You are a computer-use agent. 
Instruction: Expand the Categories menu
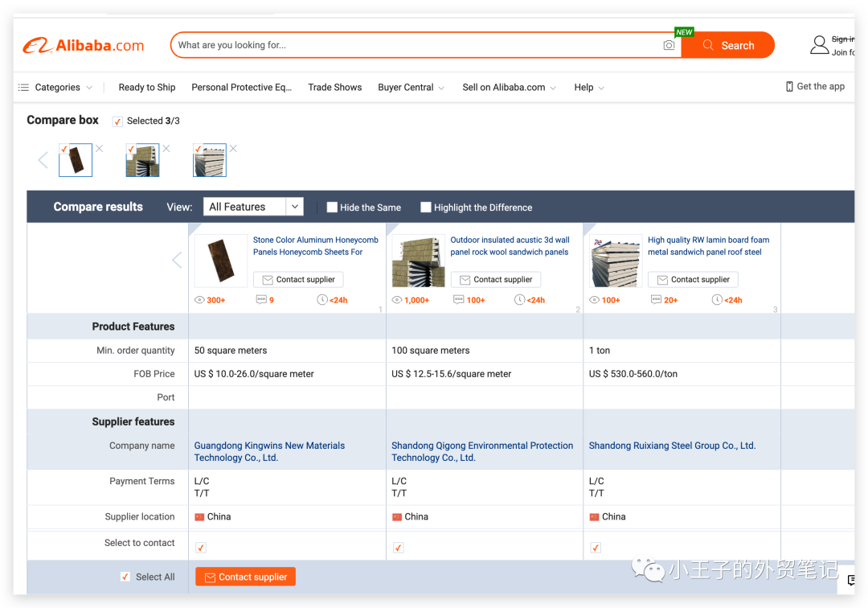55,88
